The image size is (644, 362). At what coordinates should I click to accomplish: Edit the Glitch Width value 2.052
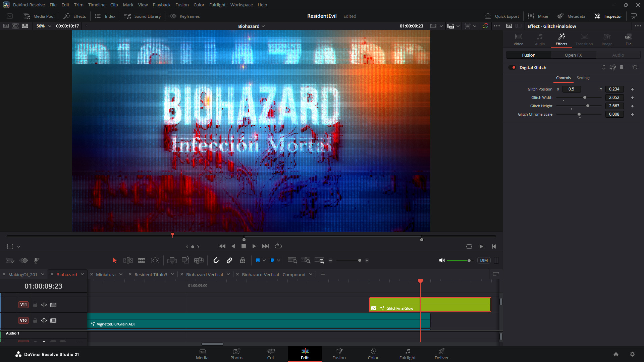[614, 98]
